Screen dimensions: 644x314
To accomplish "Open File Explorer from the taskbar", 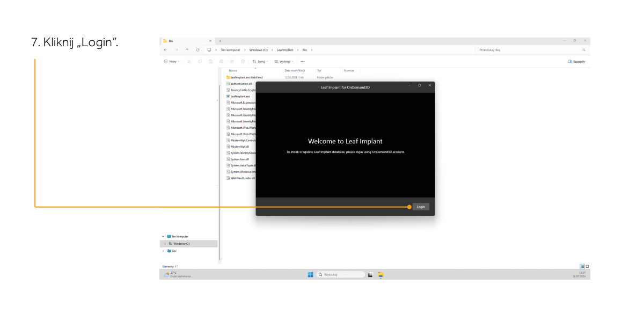I will coord(380,274).
